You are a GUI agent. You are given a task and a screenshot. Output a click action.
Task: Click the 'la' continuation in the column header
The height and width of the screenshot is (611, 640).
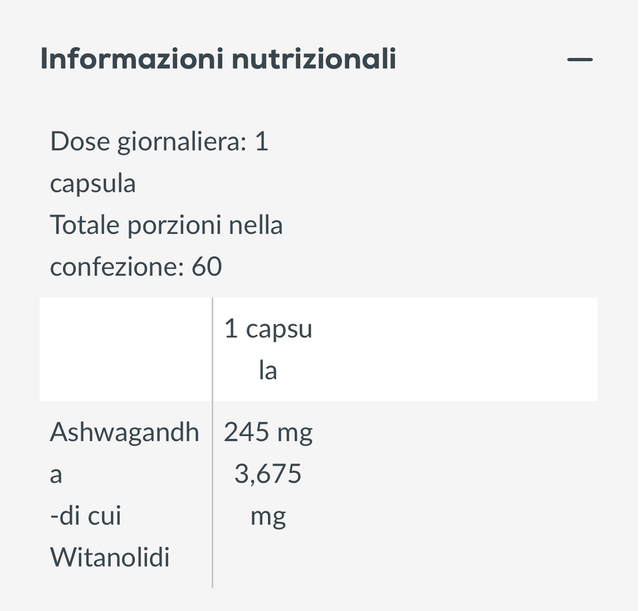click(x=268, y=371)
